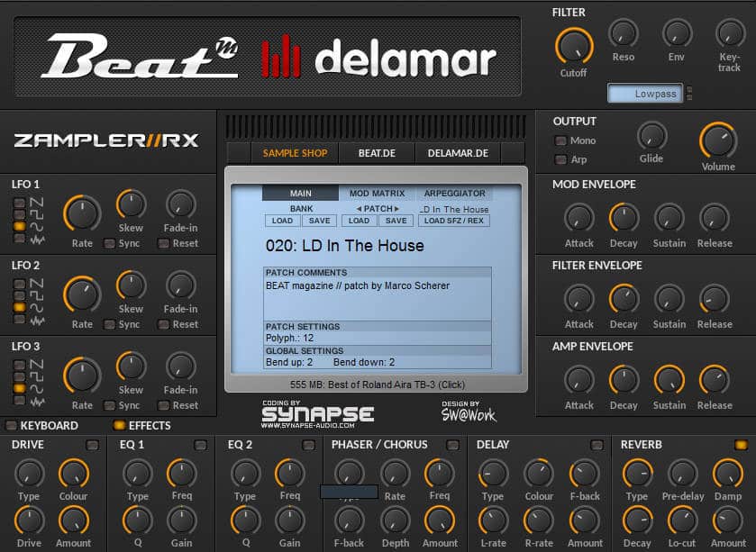Open the MOD MATRIX tab
Screen dimensions: 756x552
(x=377, y=193)
